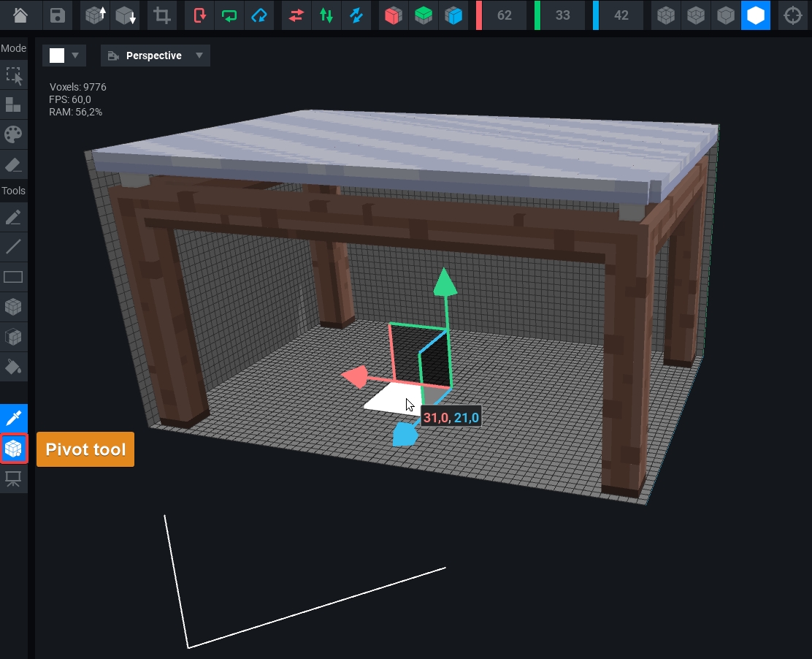Click the Home icon in the top toolbar
The image size is (812, 659).
click(x=20, y=15)
